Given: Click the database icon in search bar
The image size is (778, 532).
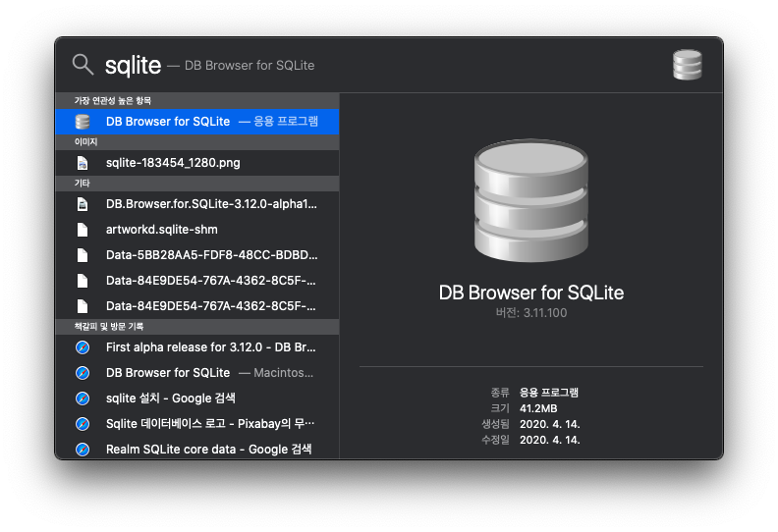Looking at the screenshot, I should tap(688, 65).
